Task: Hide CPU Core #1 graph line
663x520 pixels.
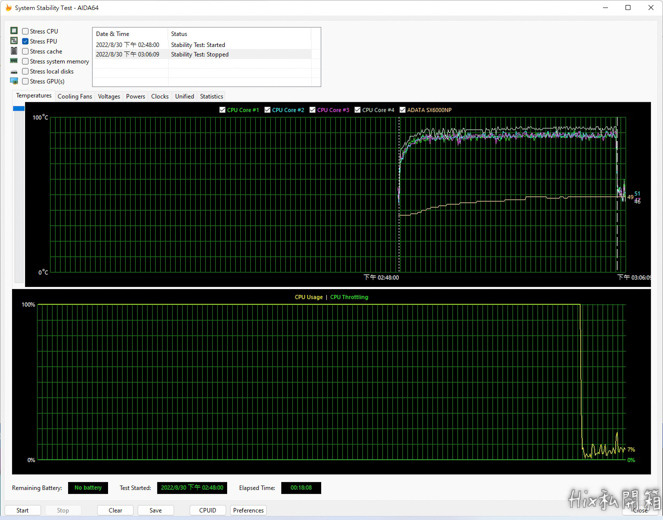Action: click(222, 110)
